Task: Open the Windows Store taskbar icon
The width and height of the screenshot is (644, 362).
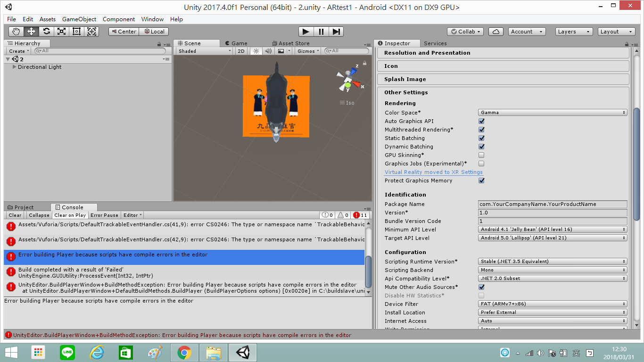Action: pyautogui.click(x=125, y=353)
